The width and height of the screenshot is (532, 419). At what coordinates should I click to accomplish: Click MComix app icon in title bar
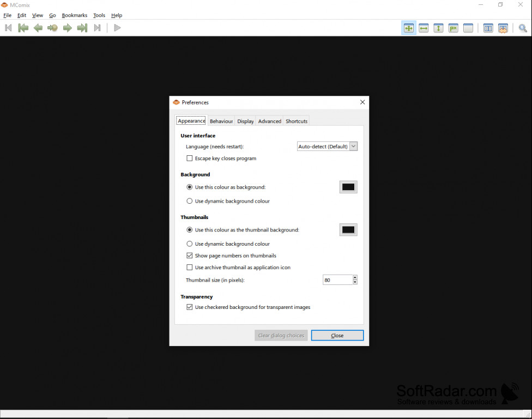pos(4,5)
